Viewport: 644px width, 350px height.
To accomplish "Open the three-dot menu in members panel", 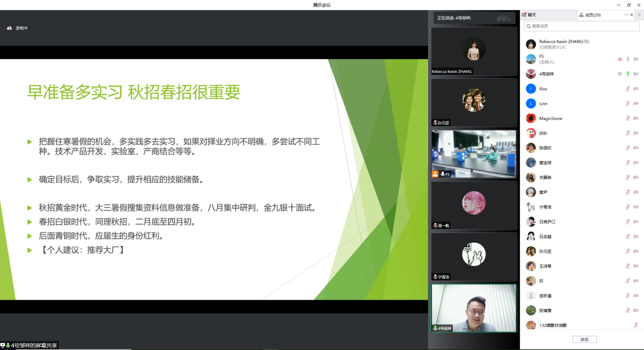I will (626, 15).
